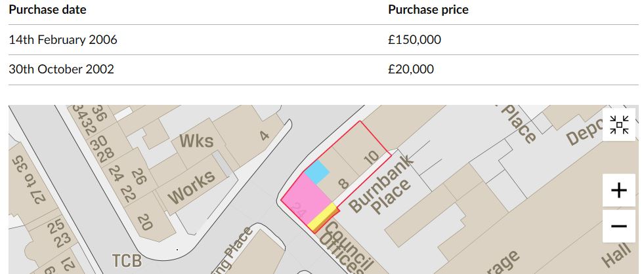Select the yellow strip near Council Offices
The image size is (644, 274).
(x=323, y=216)
